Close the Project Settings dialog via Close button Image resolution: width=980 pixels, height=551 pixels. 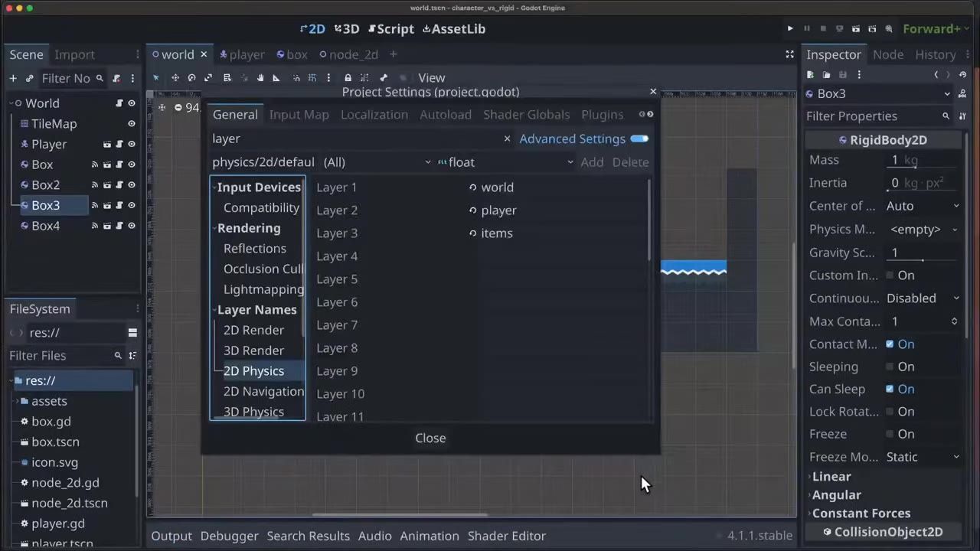[430, 438]
